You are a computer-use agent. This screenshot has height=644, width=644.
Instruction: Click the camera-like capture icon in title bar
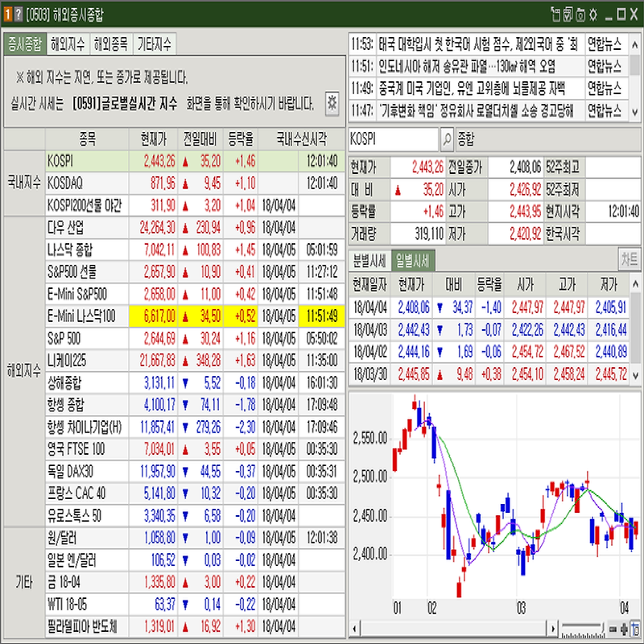[580, 14]
